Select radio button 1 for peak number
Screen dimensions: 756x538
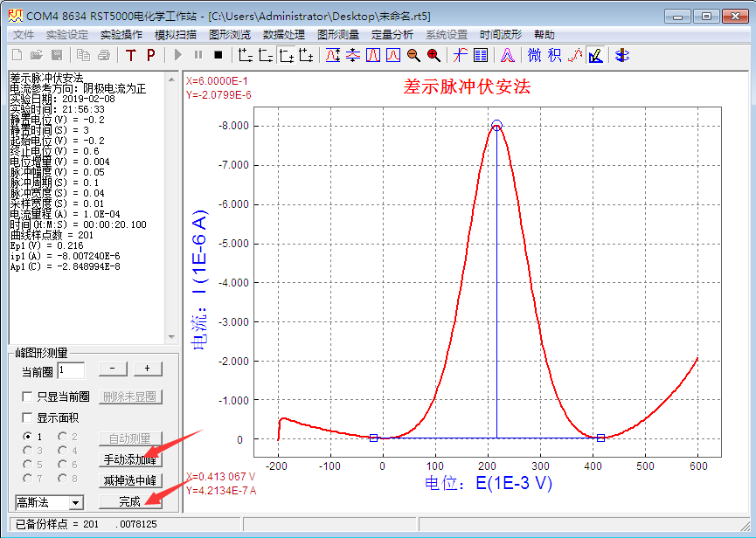[27, 437]
